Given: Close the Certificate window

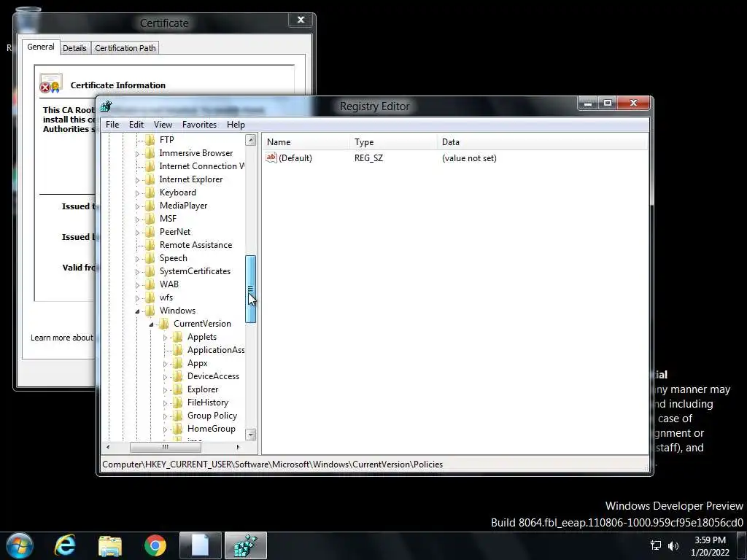Looking at the screenshot, I should click(301, 20).
